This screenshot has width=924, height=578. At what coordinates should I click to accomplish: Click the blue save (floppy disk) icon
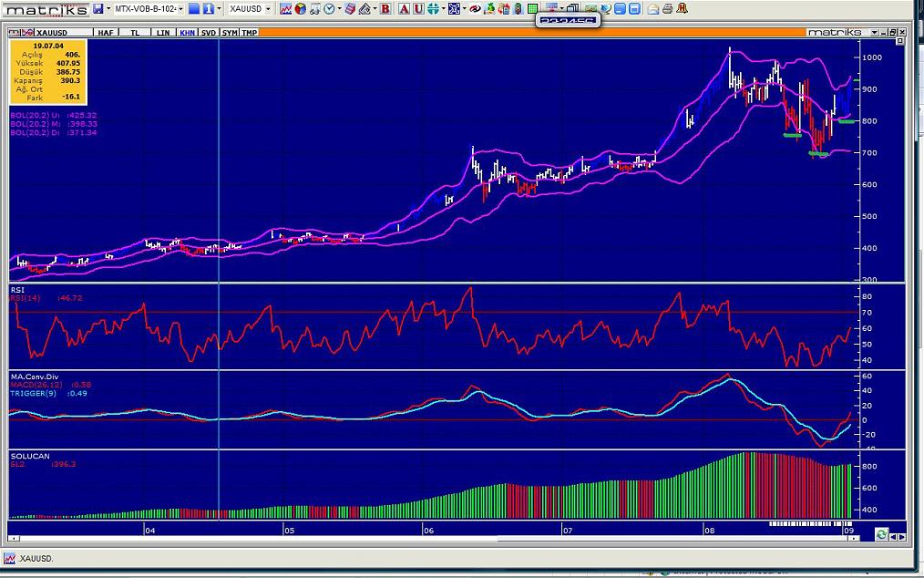pos(98,9)
